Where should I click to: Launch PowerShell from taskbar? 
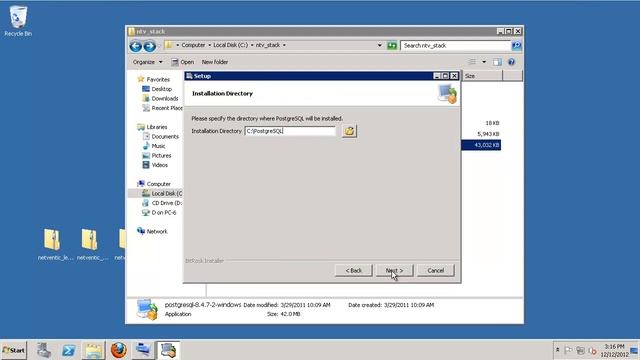point(69,350)
